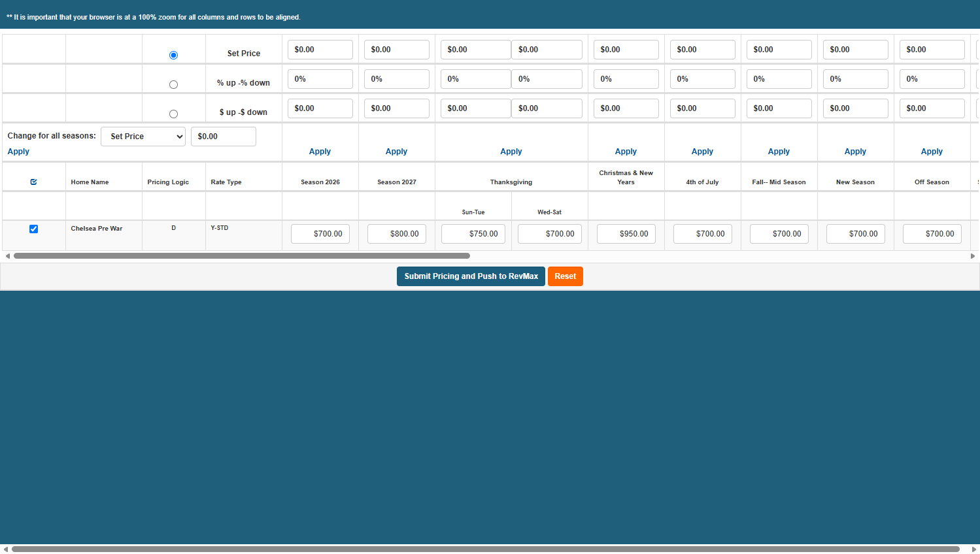Edit the $800.00 Season 2027 price
This screenshot has height=554, width=980.
click(397, 234)
